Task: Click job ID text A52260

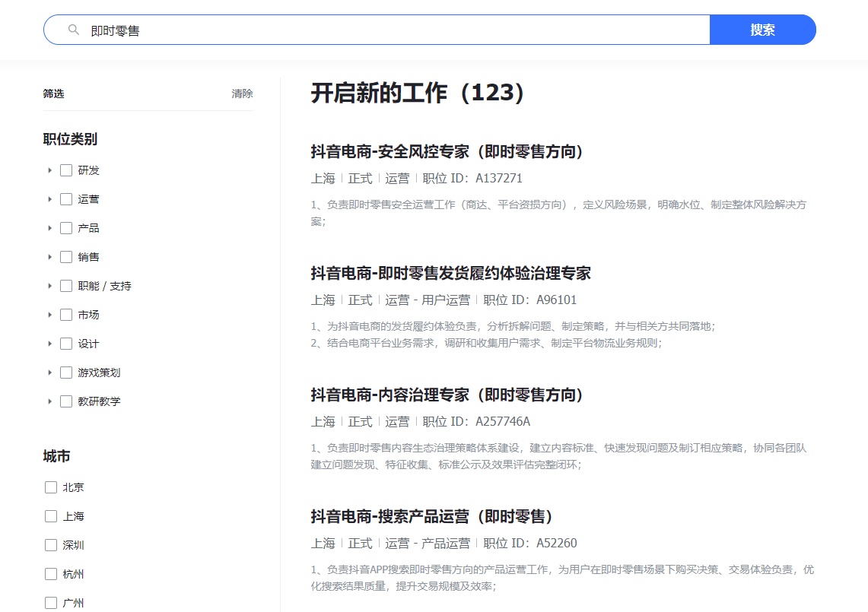Action: (556, 544)
